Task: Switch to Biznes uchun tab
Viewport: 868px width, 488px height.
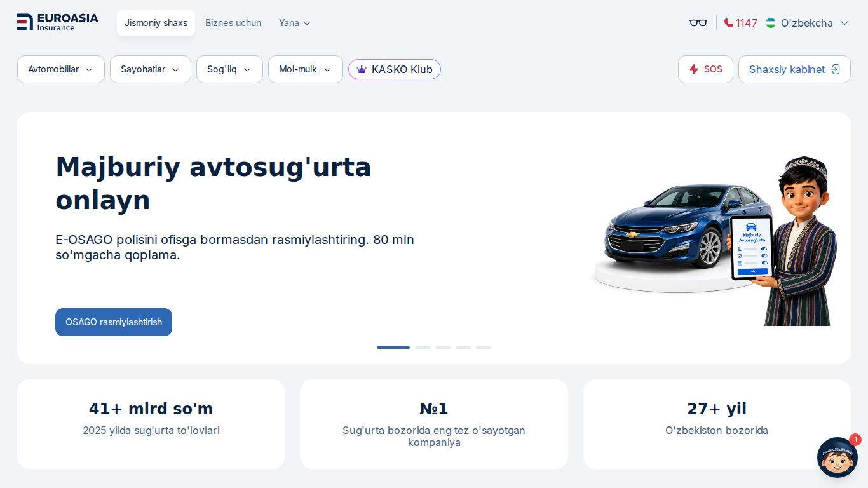Action: point(233,23)
